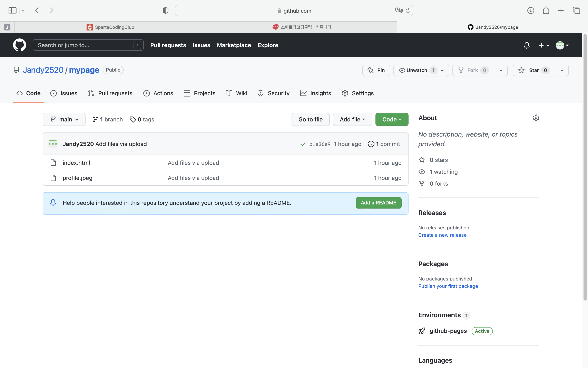
Task: Focus the Search or jump to field
Action: coord(88,45)
